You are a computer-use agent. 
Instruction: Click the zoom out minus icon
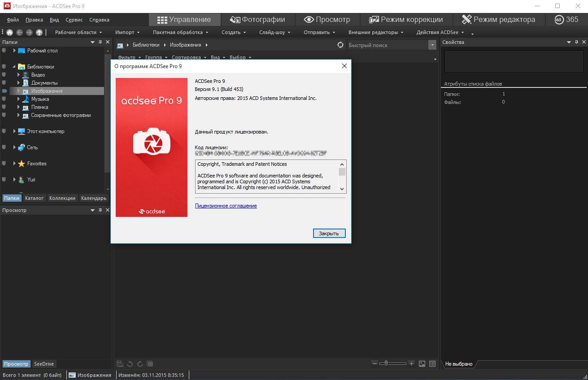[x=375, y=363]
